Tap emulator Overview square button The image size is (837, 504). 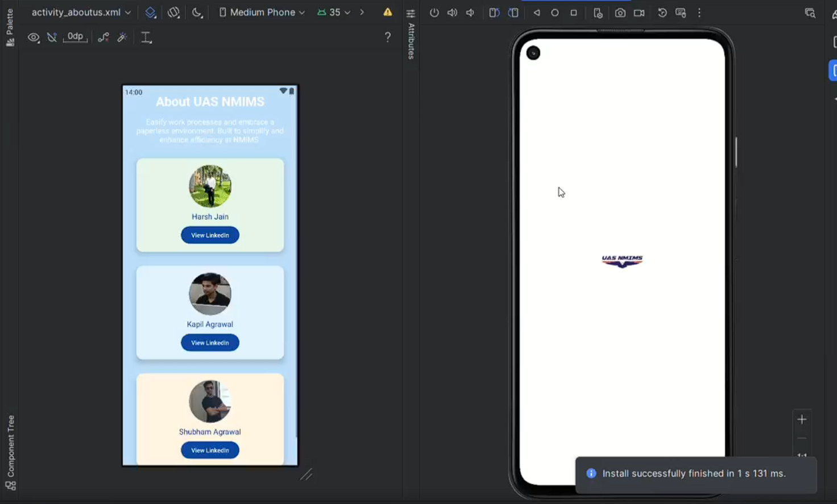pyautogui.click(x=574, y=13)
